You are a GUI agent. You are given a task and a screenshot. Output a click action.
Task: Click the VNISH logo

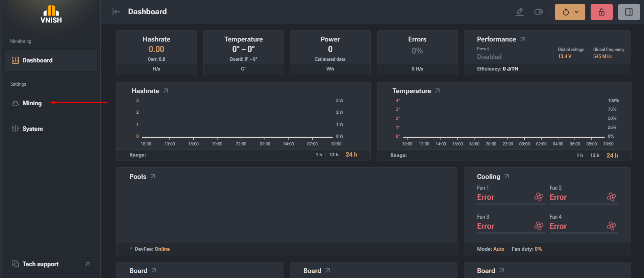[x=51, y=14]
